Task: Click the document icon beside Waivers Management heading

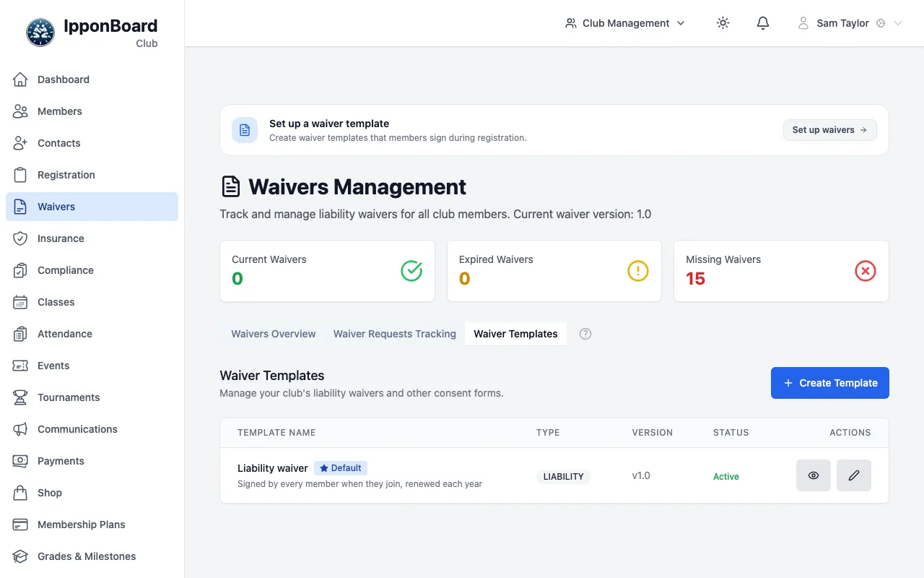Action: [230, 187]
